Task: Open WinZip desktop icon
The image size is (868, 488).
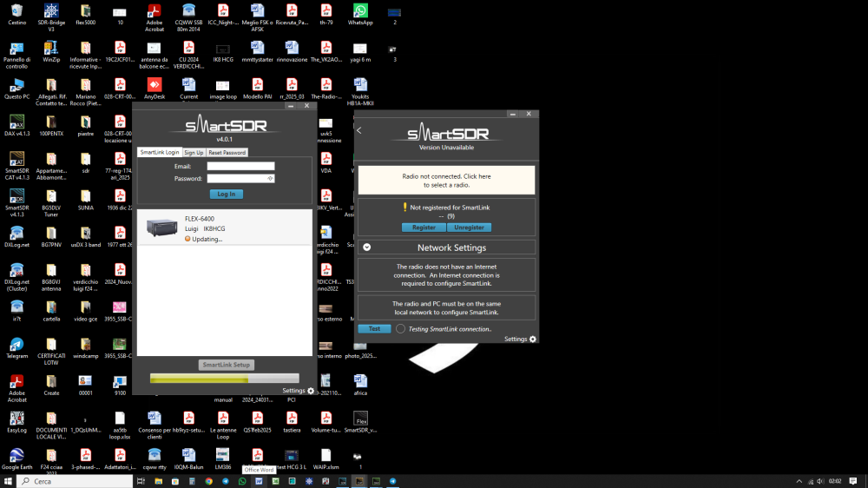Action: point(51,51)
